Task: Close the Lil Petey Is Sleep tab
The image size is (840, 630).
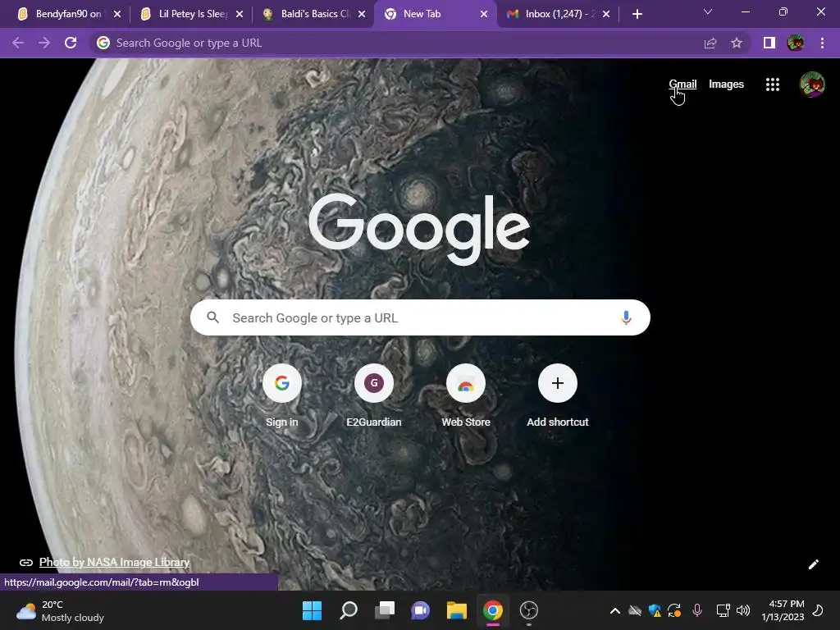Action: pos(240,14)
